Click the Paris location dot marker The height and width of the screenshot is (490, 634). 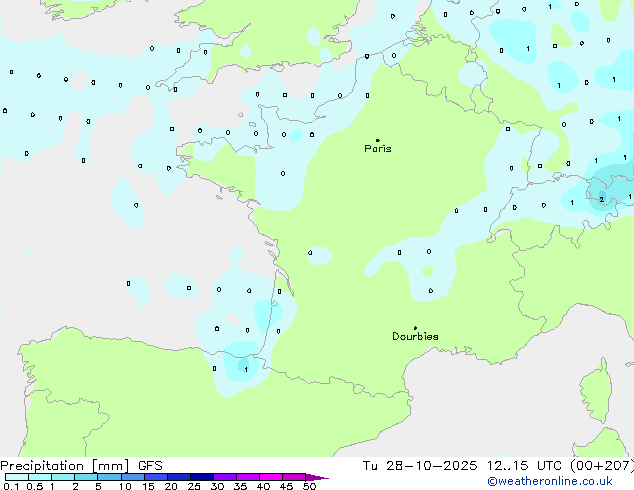click(x=378, y=140)
